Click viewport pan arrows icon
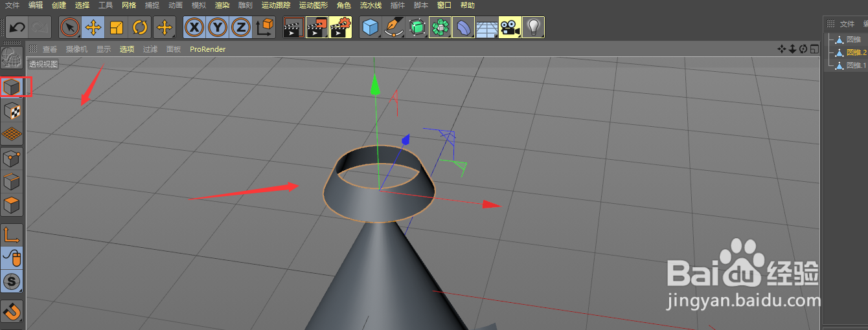The image size is (868, 330). (x=781, y=49)
